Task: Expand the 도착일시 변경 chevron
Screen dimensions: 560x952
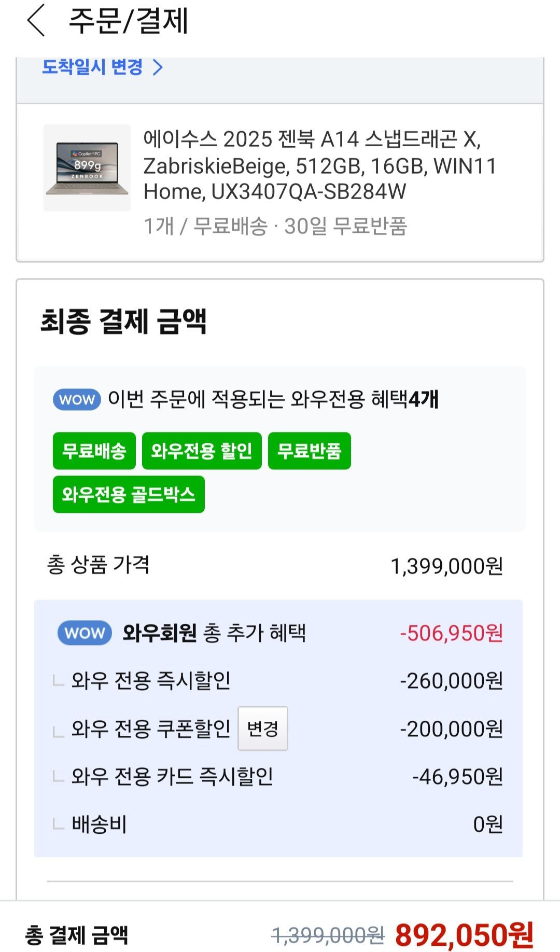Action: (158, 67)
